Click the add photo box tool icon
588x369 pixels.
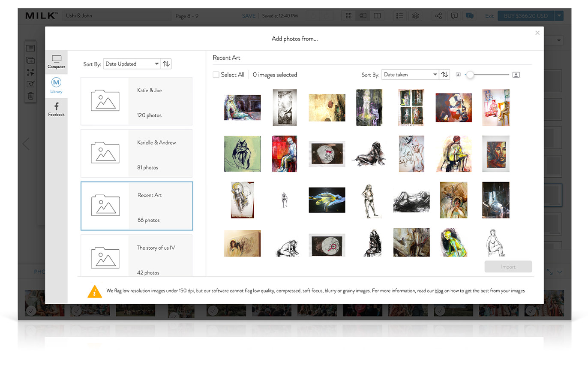(30, 60)
